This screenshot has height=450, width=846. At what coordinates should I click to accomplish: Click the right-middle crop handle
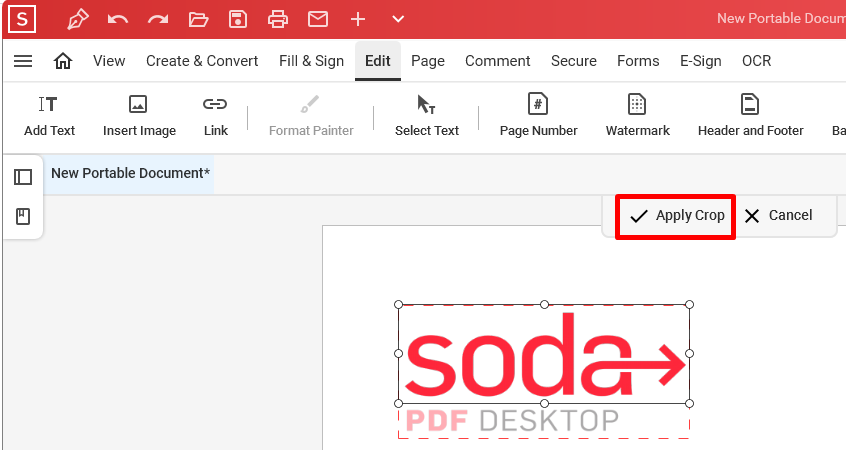[690, 353]
